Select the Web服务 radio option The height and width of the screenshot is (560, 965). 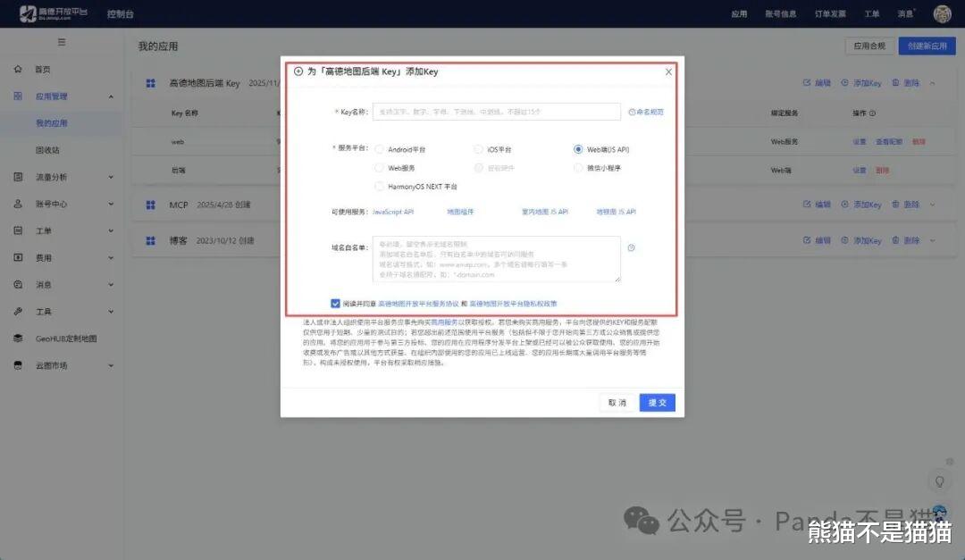pos(380,168)
